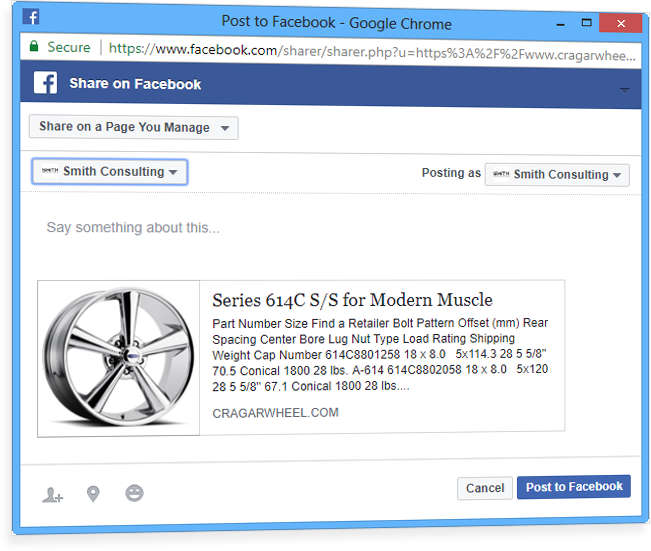Screen dimensions: 651x551
Task: Click the green Secure padlock icon
Action: (x=34, y=46)
